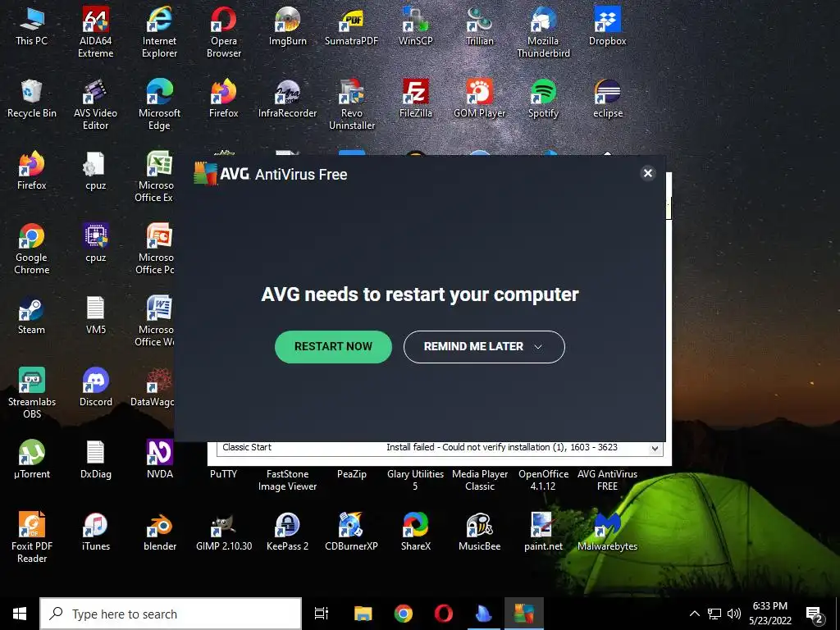Select the InfraRecorder desktop icon
Viewport: 840px width, 630px height.
coord(288,99)
